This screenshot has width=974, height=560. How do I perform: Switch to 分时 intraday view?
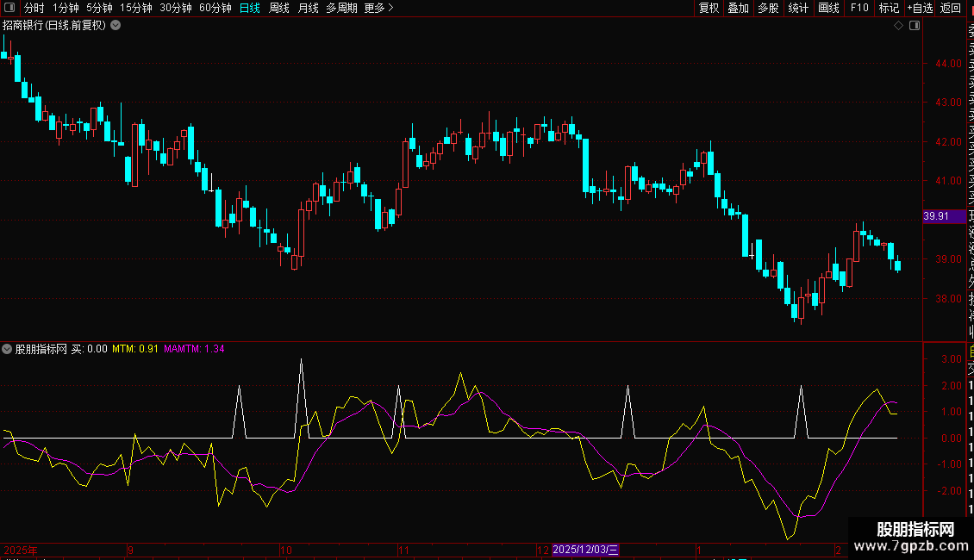(34, 8)
